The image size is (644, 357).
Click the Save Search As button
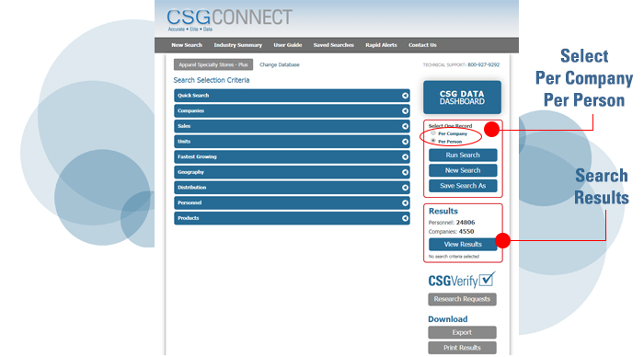[x=463, y=186]
